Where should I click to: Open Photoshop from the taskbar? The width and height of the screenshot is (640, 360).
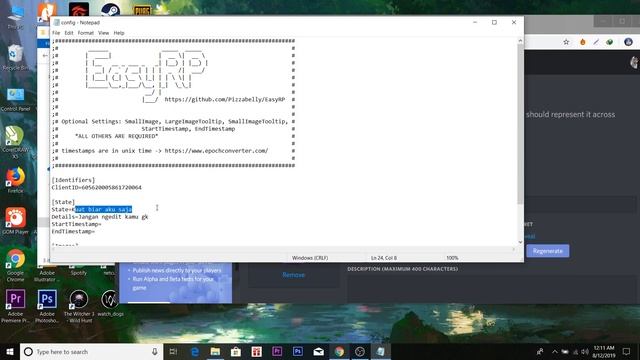pyautogui.click(x=298, y=351)
